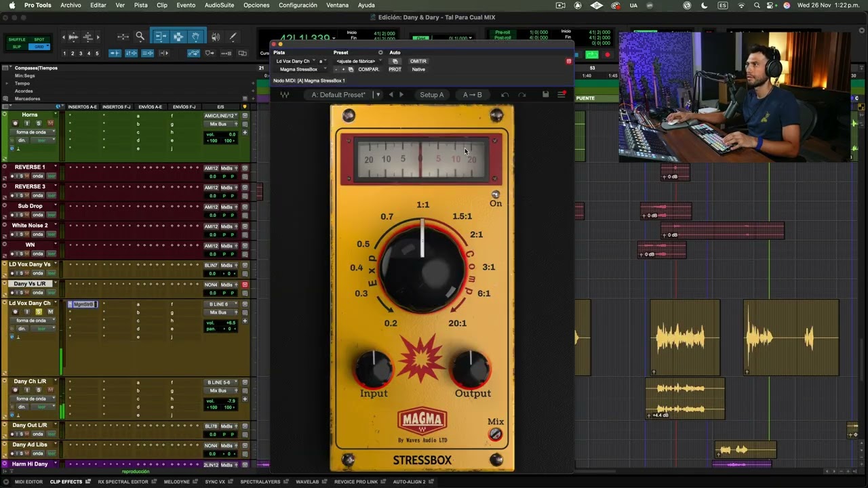Open the ajuste de fábrica preset menu
Image resolution: width=868 pixels, height=488 pixels.
click(x=357, y=61)
